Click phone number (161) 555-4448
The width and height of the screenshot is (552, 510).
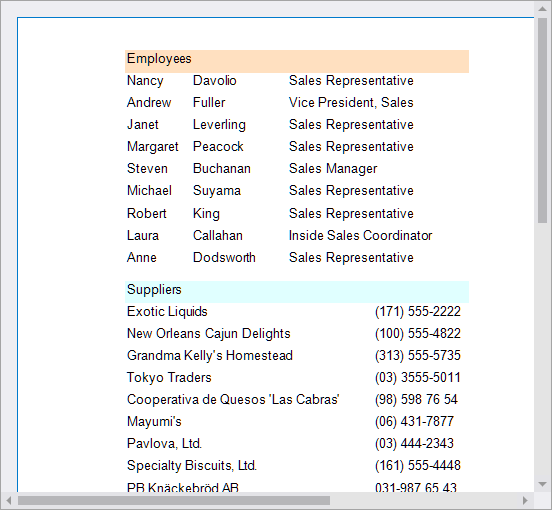(x=418, y=466)
